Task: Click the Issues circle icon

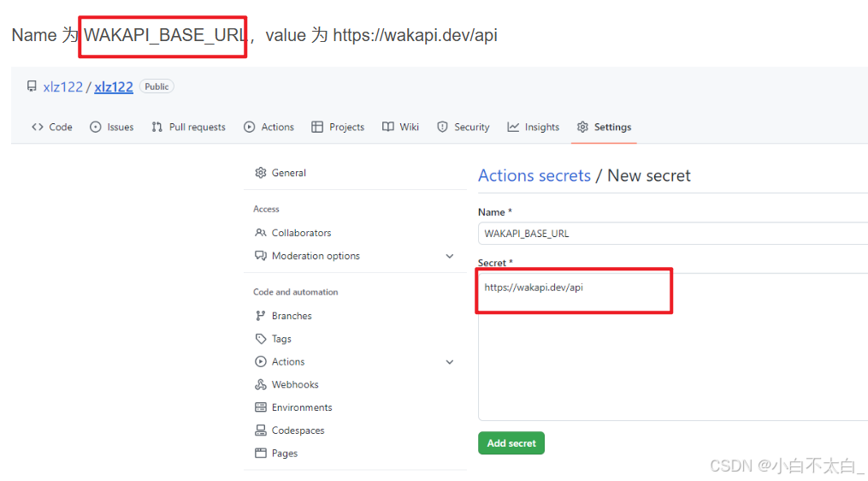Action: 96,127
